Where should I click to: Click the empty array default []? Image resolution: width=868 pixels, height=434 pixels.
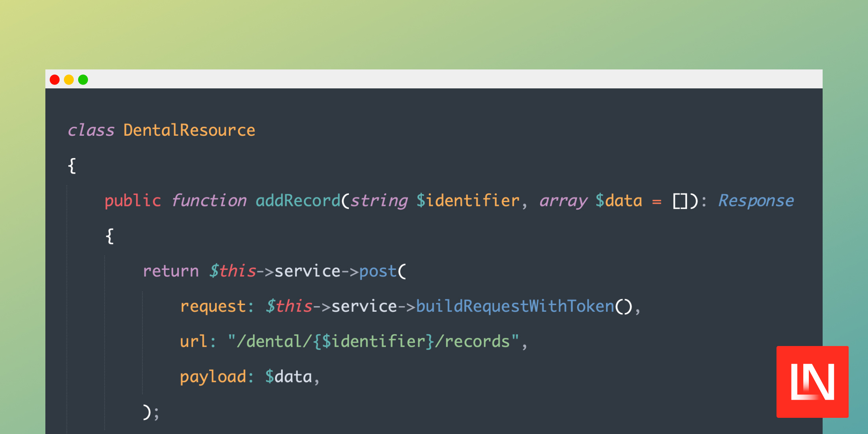click(x=680, y=201)
